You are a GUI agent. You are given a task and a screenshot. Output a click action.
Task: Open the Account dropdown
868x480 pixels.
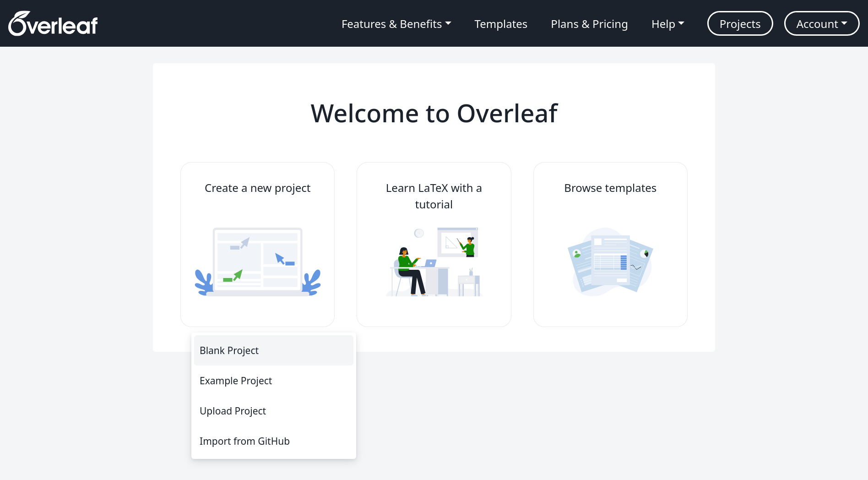coord(822,23)
